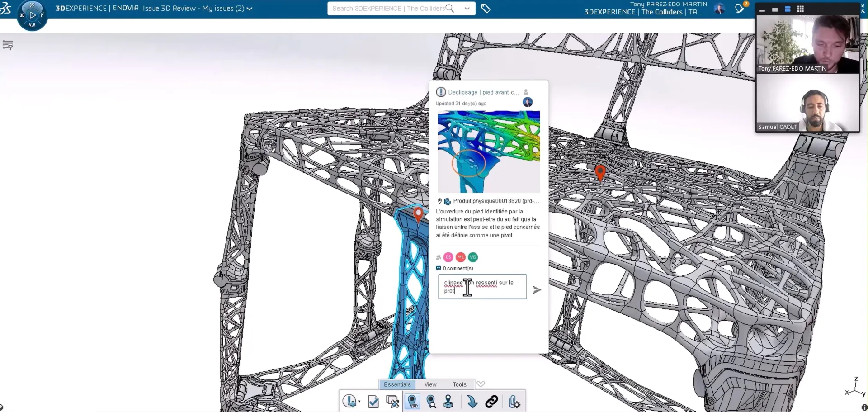The width and height of the screenshot is (868, 412).
Task: Open the paperclip attachment settings icon
Action: point(514,402)
